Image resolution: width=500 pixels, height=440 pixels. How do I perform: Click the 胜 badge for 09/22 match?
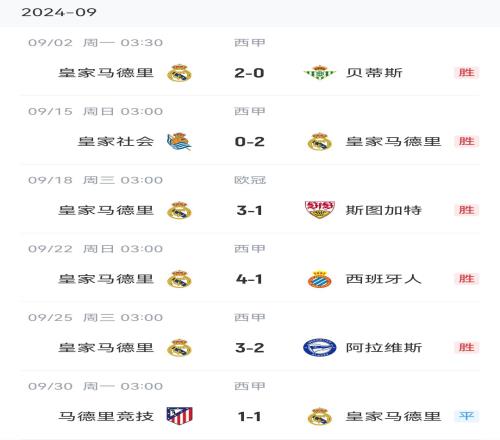pos(466,279)
